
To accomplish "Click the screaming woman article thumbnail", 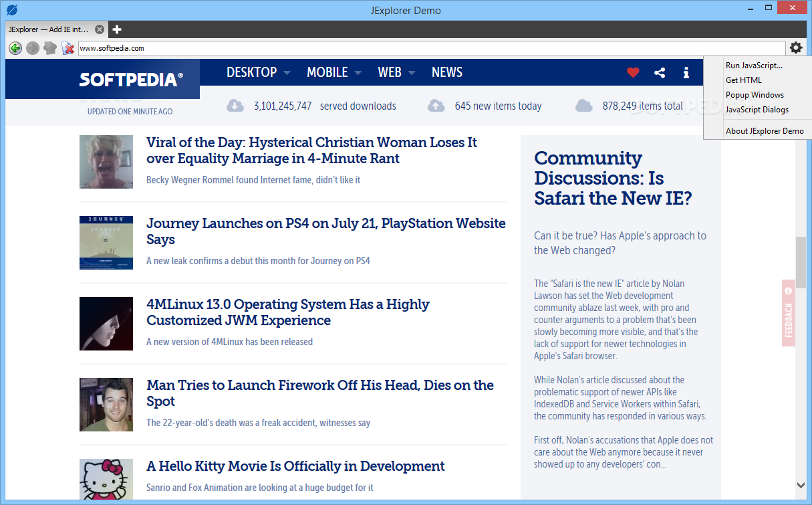I will [106, 161].
